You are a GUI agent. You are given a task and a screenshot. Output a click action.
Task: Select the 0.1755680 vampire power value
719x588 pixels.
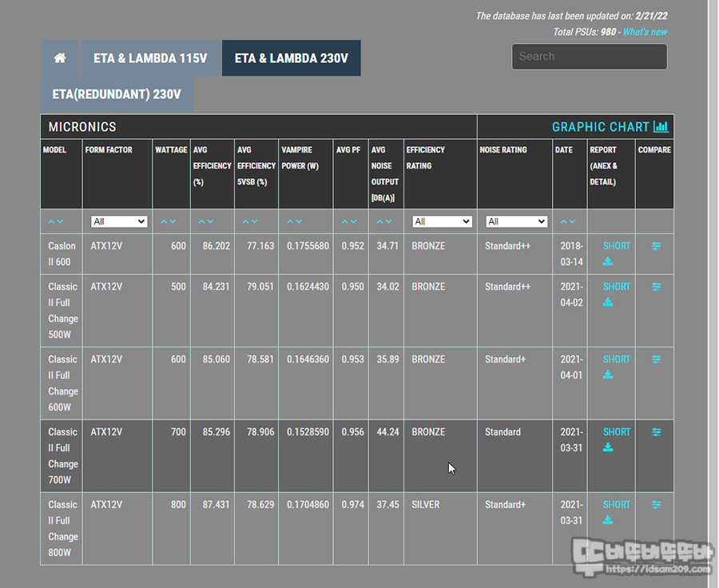tap(308, 246)
